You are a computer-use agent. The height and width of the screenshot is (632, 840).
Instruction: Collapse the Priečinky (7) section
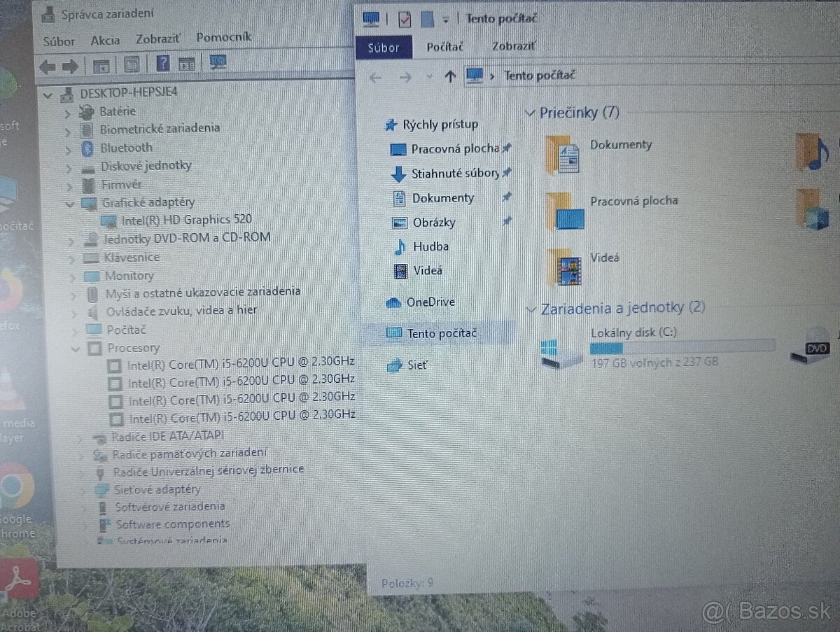tap(532, 112)
